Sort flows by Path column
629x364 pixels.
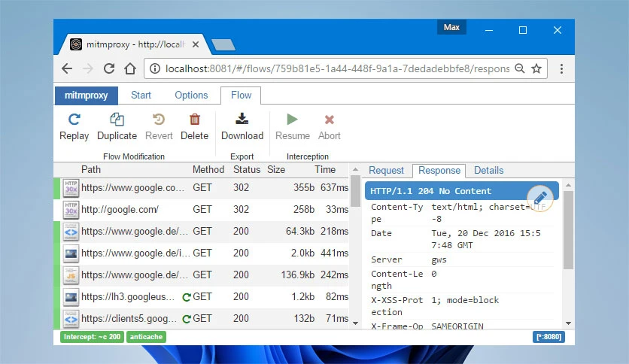tap(91, 169)
